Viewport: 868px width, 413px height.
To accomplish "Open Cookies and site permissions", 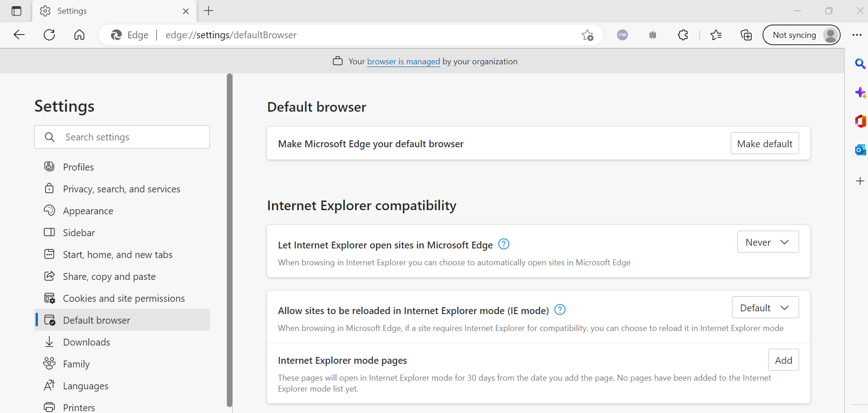I will click(122, 298).
